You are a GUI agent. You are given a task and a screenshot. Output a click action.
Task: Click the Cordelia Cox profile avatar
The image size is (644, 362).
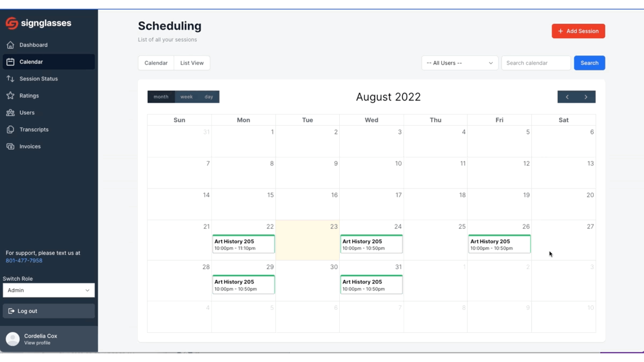click(13, 339)
